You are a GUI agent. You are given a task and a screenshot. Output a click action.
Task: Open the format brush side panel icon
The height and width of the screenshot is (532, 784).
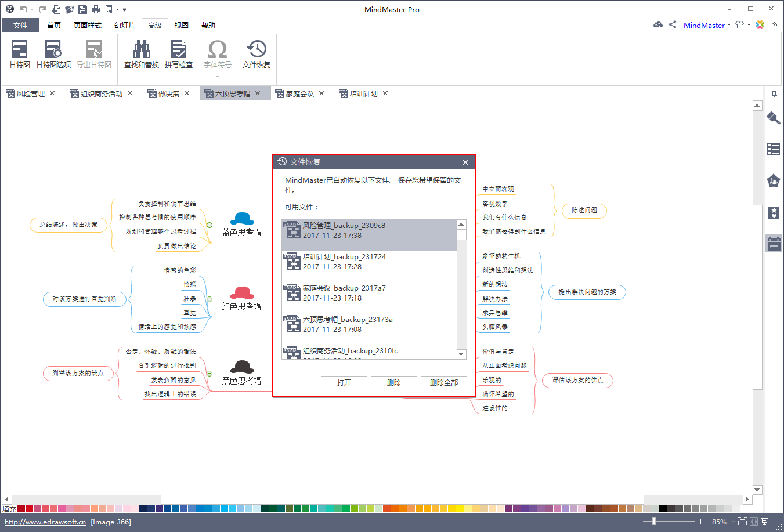774,118
